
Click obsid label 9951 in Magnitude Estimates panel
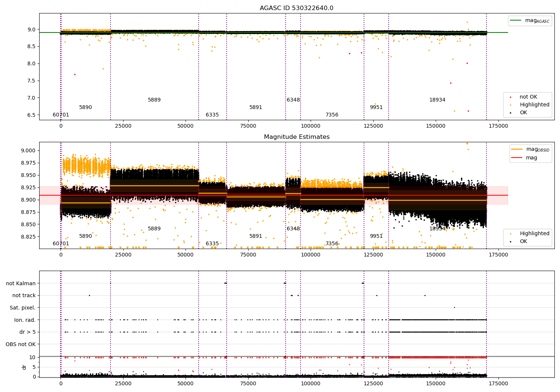pyautogui.click(x=376, y=236)
